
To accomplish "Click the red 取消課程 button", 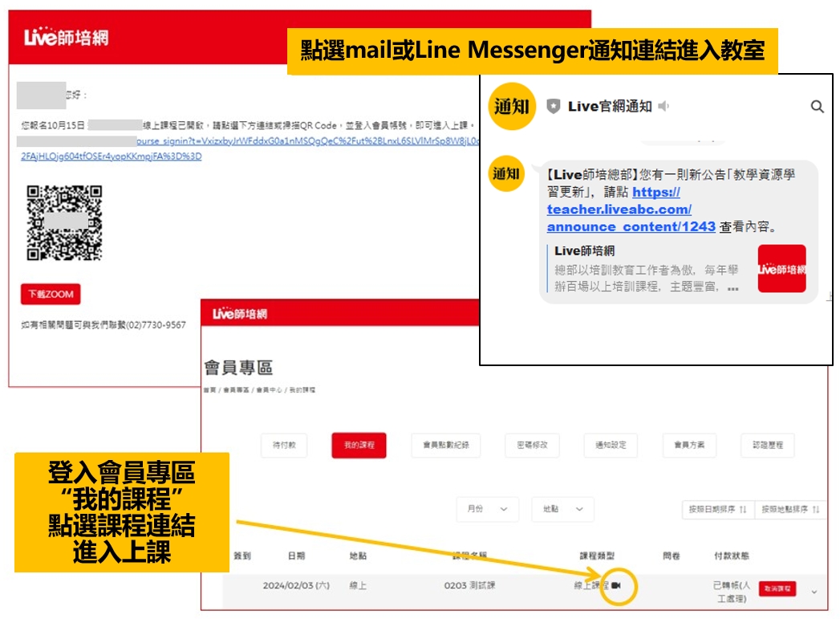I will tap(777, 588).
